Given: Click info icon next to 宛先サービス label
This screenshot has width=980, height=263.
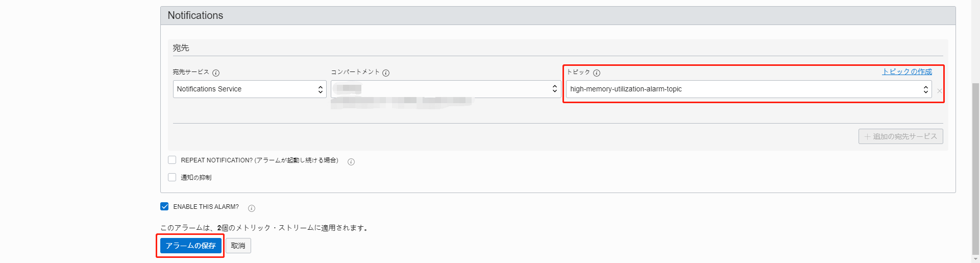Looking at the screenshot, I should (216, 73).
